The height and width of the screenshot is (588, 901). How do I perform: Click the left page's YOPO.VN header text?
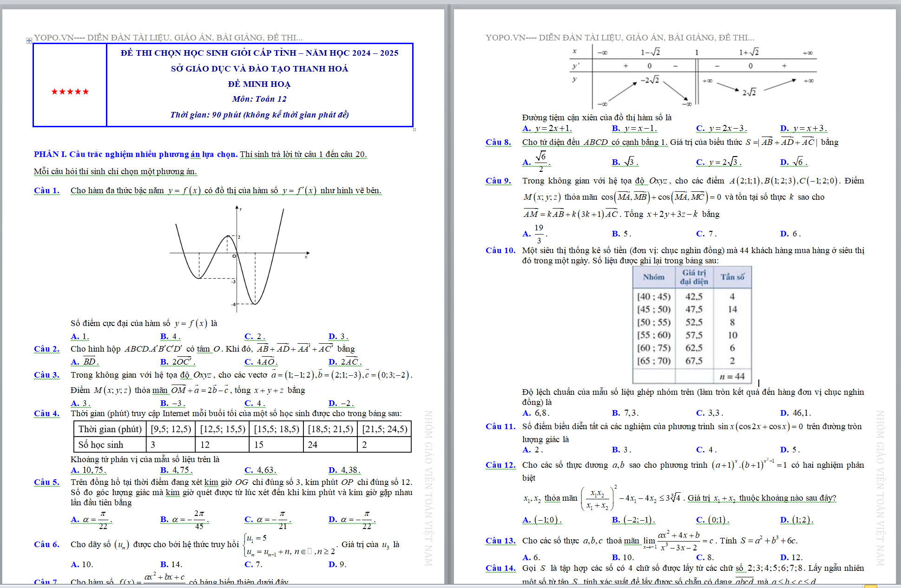click(x=168, y=38)
